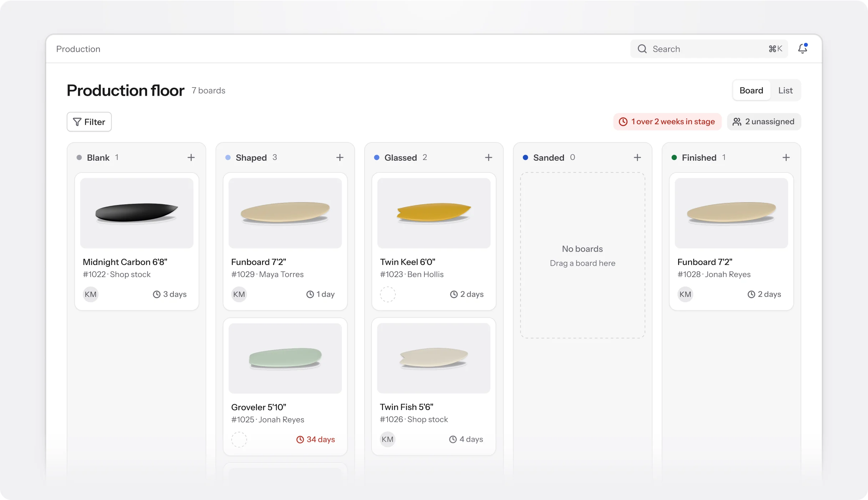Click the '4 days' time on Twin Fish

(466, 439)
